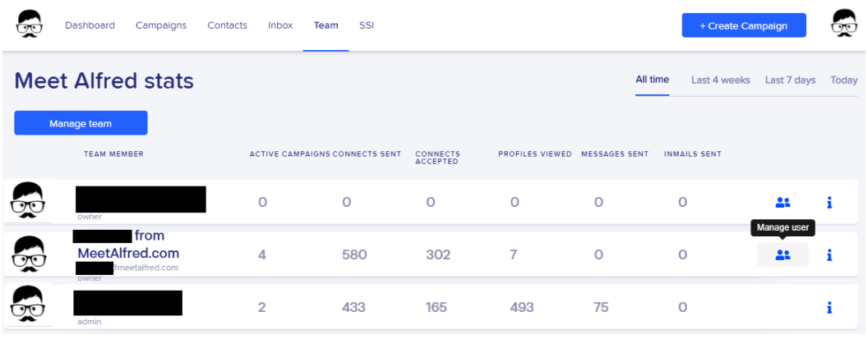The image size is (868, 339).
Task: Select the Team navigation item
Action: tap(325, 25)
